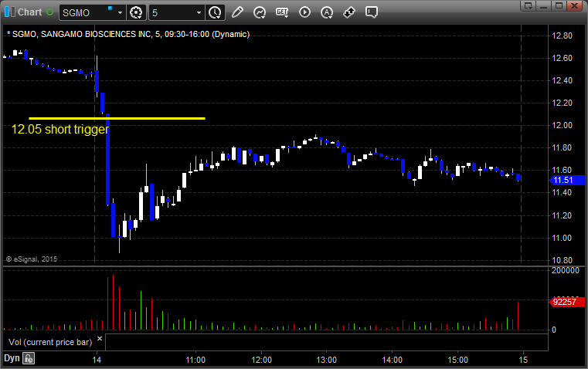Screen dimensions: 588x369
Task: Open the time template clock menu
Action: coord(216,12)
